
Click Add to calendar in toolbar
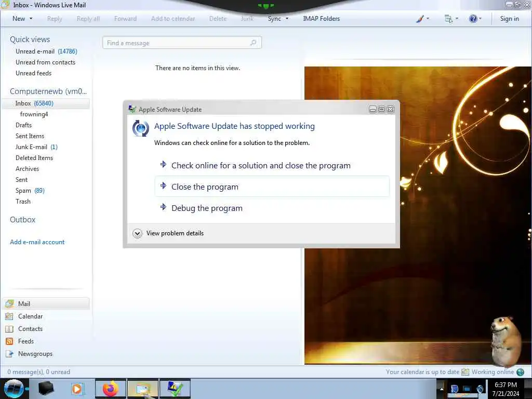[x=173, y=19]
